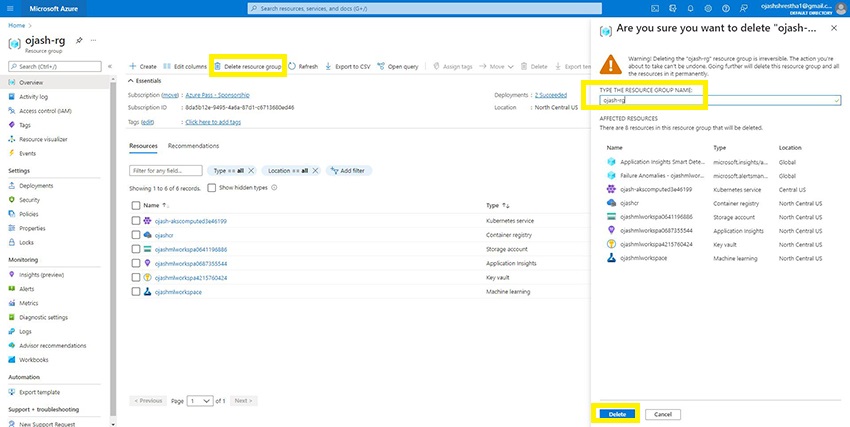
Task: Open Resource visualizer menu item
Action: point(43,139)
